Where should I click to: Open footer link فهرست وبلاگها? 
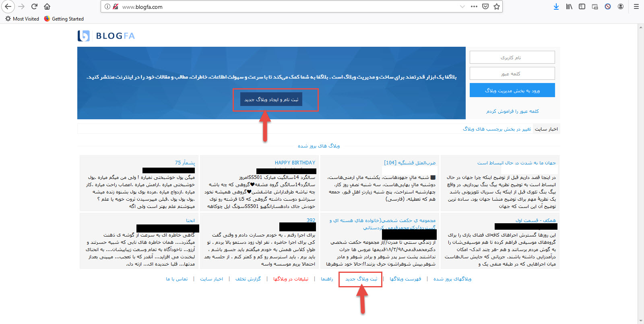405,279
